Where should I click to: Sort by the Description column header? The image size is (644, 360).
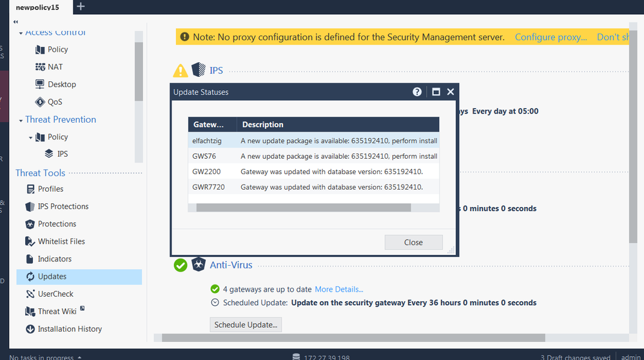[x=338, y=125]
